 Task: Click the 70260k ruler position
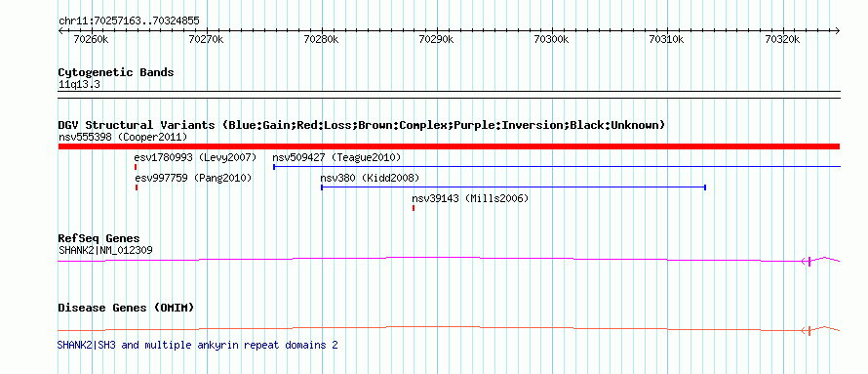(91, 39)
